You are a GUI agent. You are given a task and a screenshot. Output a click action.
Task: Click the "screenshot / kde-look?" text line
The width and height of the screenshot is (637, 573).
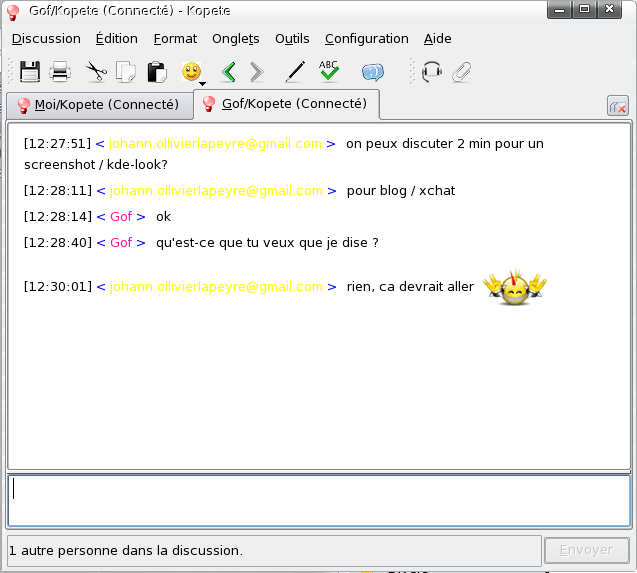point(96,165)
